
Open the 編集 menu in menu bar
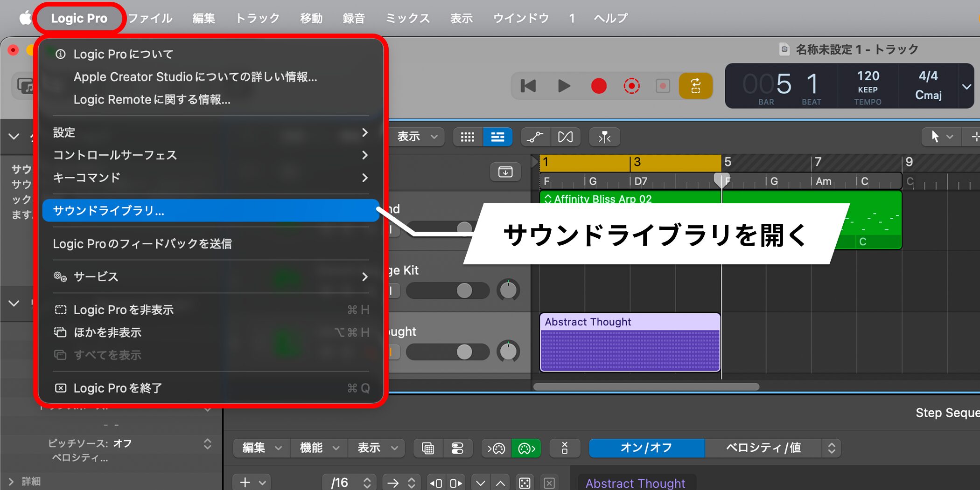[204, 18]
